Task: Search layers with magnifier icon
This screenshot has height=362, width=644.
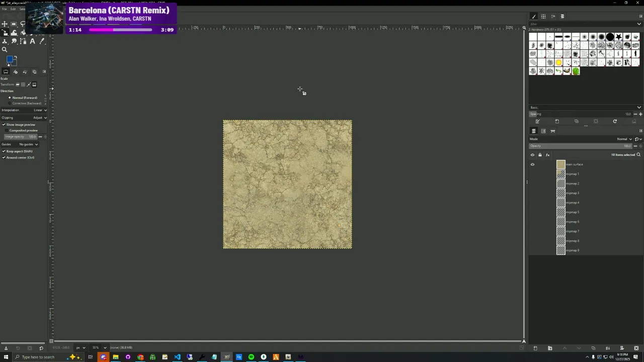Action: coord(638,155)
